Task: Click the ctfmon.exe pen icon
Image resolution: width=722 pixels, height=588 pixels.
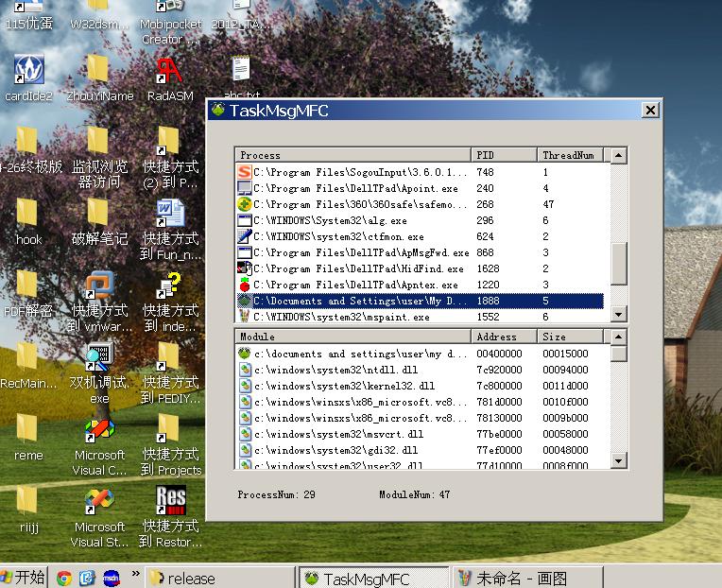Action: pyautogui.click(x=245, y=236)
